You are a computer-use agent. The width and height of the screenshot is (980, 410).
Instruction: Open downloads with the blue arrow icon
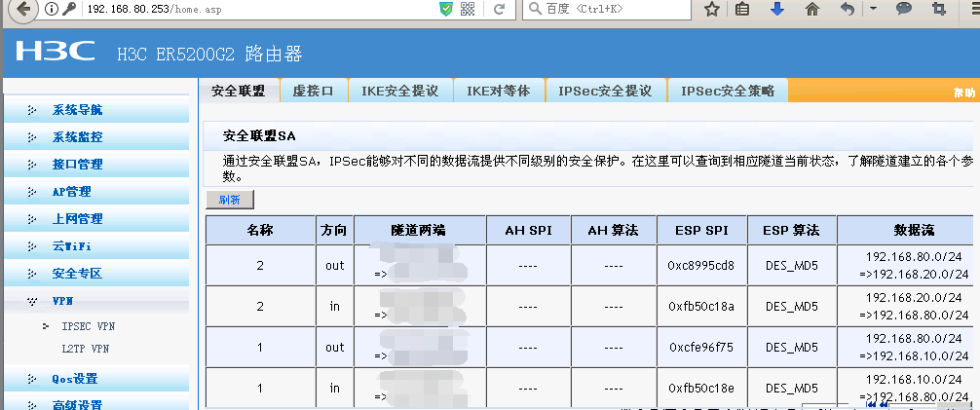coord(776,9)
